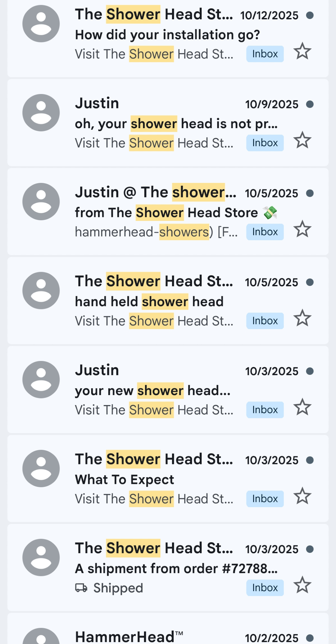The image size is (336, 644).
Task: Click Inbox label on the shipment email
Action: (x=265, y=588)
